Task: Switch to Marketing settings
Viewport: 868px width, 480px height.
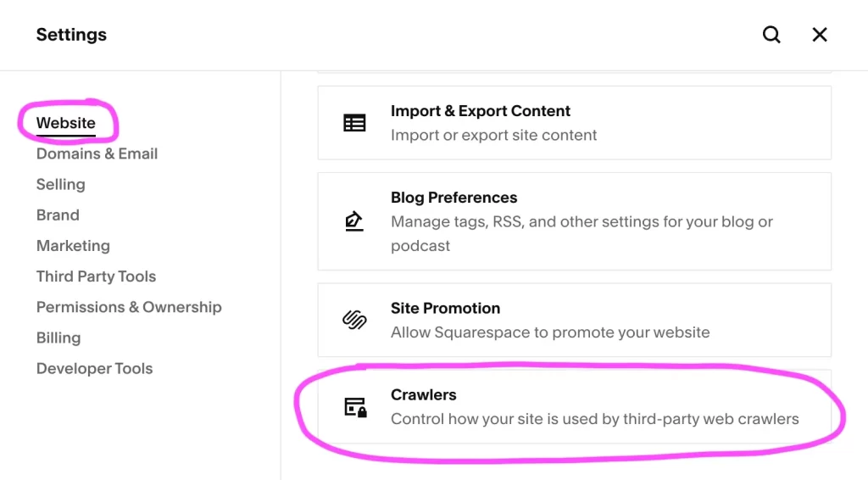Action: [73, 246]
